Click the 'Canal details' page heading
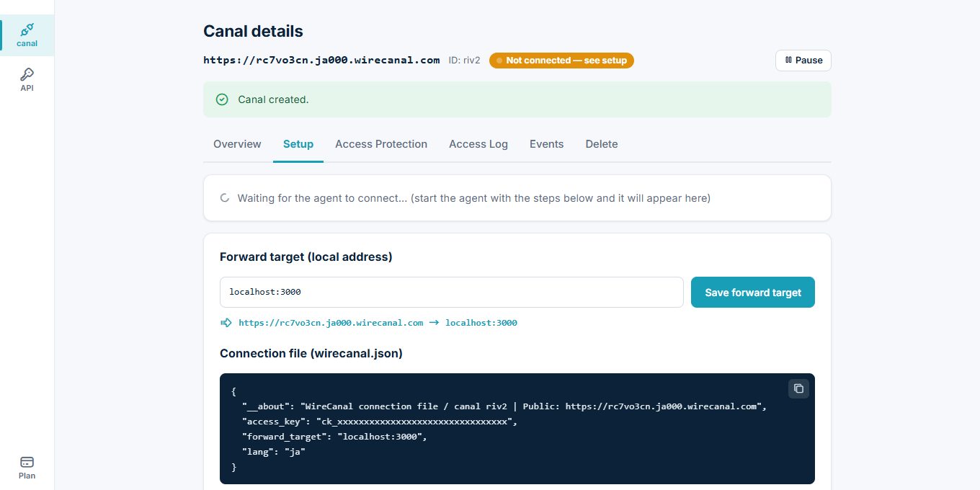Viewport: 980px width, 490px height. (253, 31)
